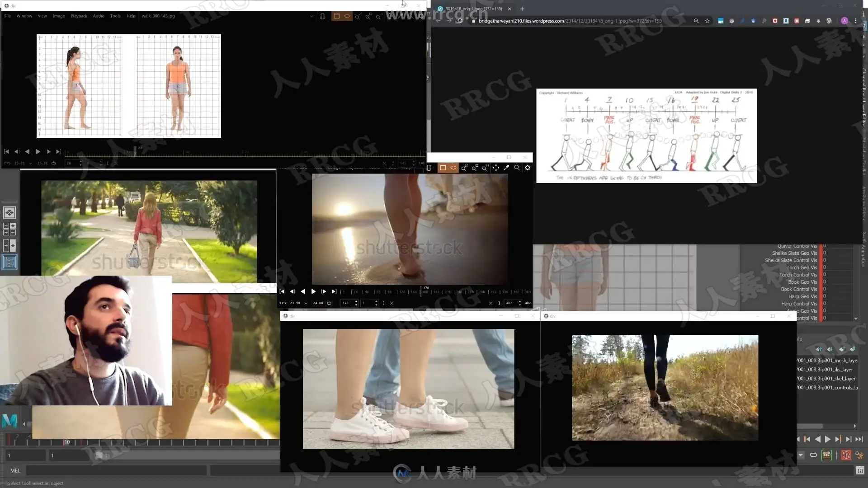Click the current frame field showing 170
Viewport: 868px width, 488px height.
[346, 303]
